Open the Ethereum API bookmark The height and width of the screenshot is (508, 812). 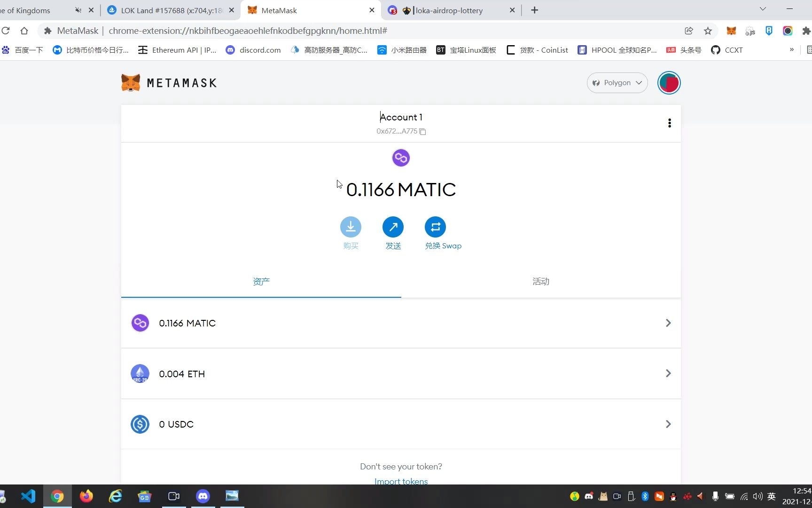pyautogui.click(x=177, y=50)
